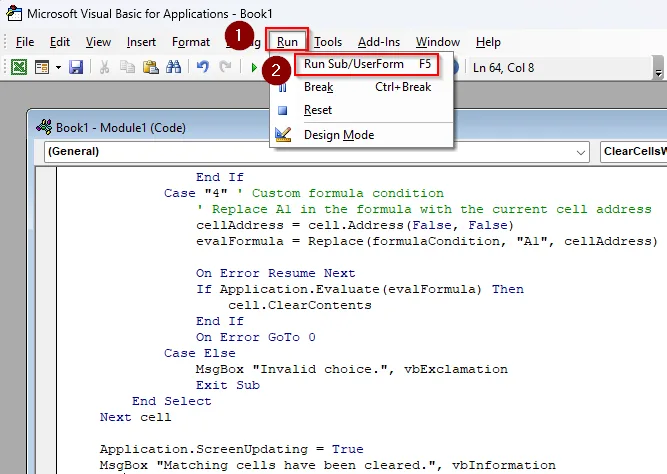
Task: Open the Format menu
Action: pos(191,42)
